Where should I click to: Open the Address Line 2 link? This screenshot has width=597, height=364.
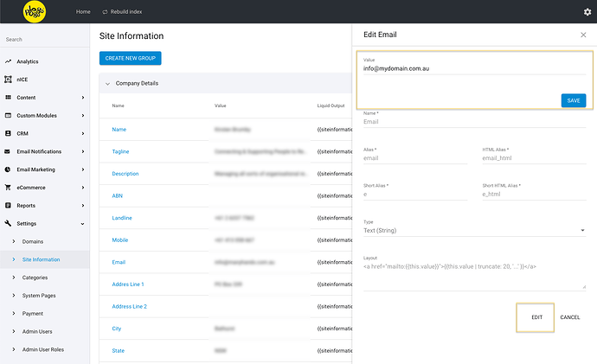[x=130, y=306]
